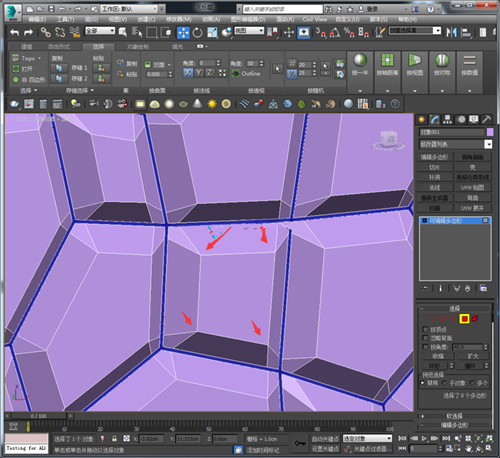
Task: Select the Vertex sub-object level icon
Action: [x=432, y=319]
